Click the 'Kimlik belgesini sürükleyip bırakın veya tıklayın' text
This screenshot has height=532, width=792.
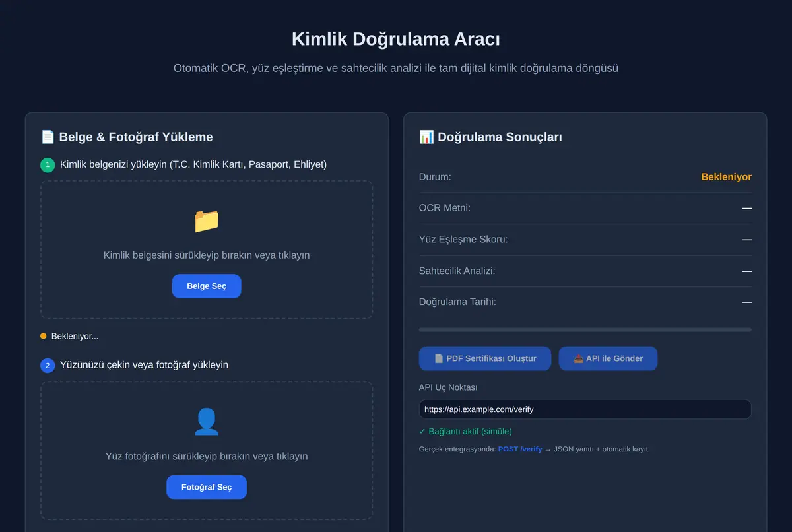207,255
